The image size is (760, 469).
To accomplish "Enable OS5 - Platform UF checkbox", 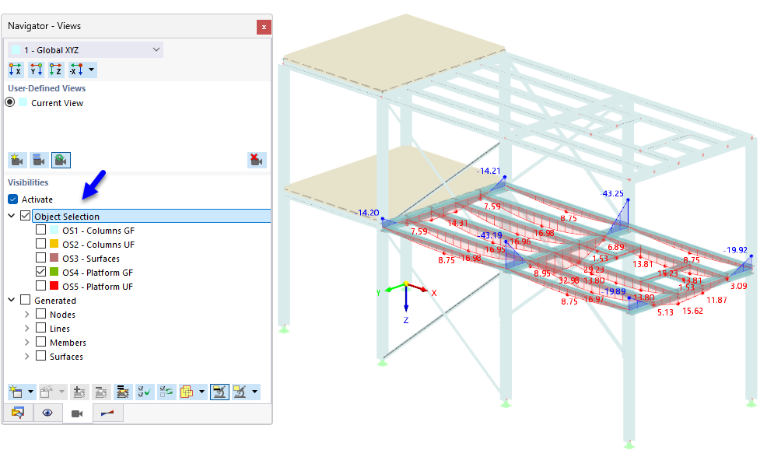I will (x=41, y=286).
